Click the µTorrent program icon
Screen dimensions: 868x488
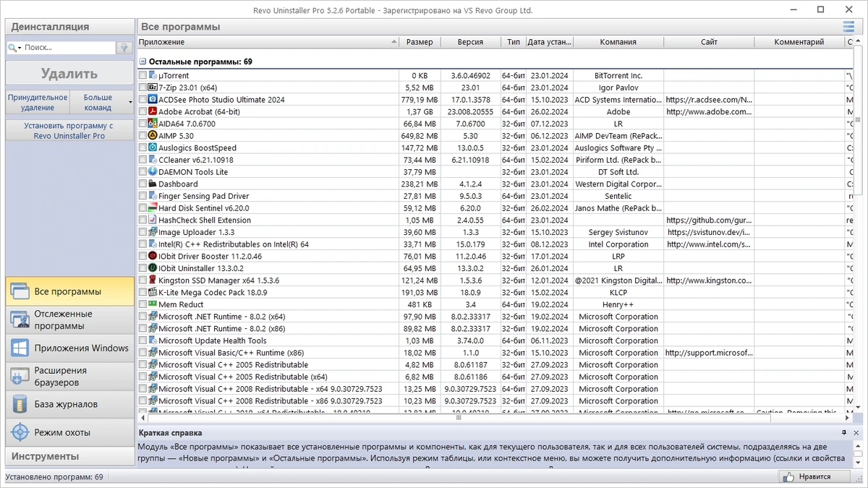(x=153, y=75)
